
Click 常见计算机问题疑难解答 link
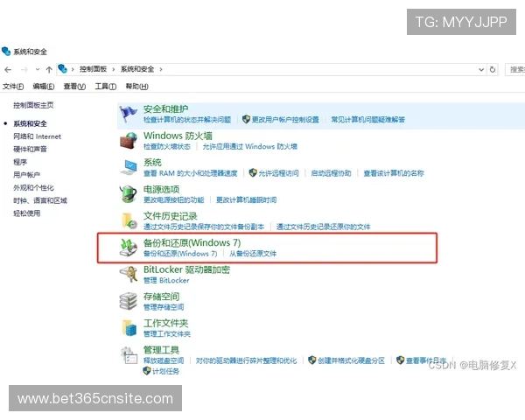368,120
